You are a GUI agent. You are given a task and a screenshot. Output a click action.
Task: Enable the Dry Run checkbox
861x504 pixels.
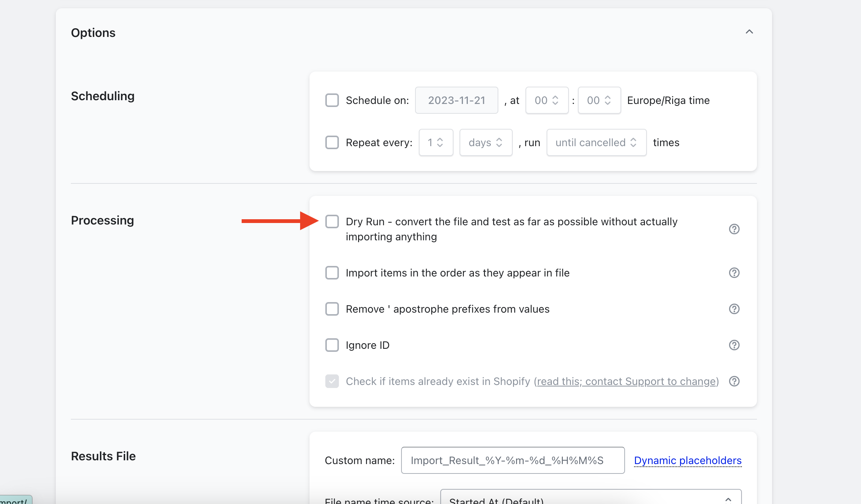(332, 221)
